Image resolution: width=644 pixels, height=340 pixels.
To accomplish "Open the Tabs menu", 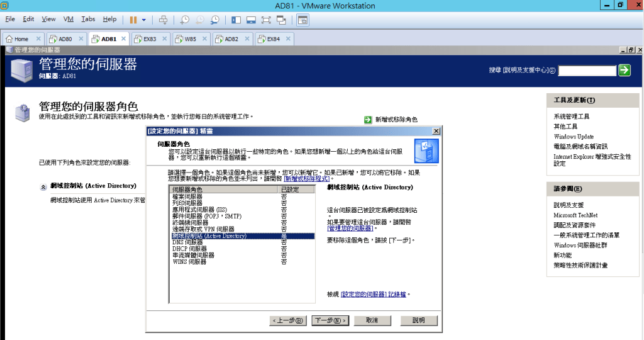I will point(88,20).
